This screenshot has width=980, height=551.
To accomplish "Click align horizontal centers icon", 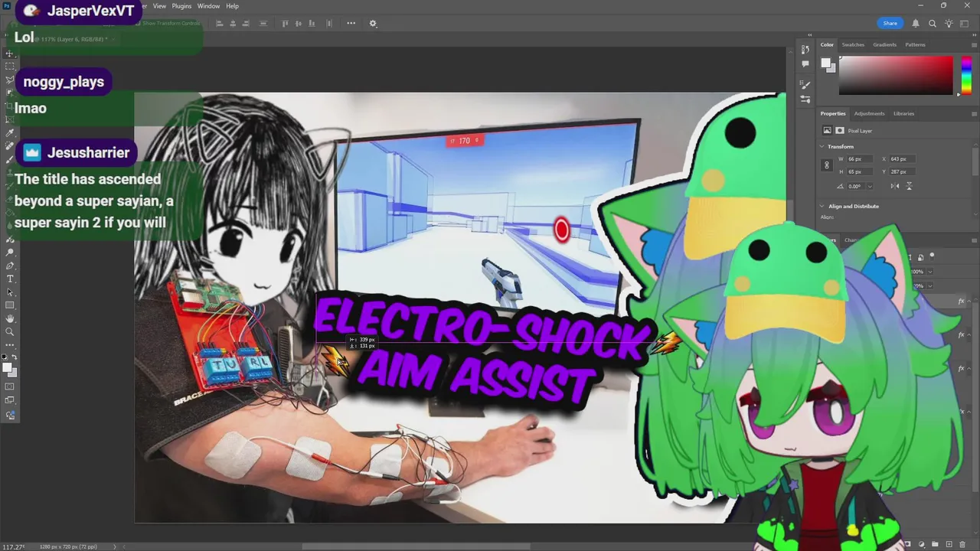I will coord(233,23).
